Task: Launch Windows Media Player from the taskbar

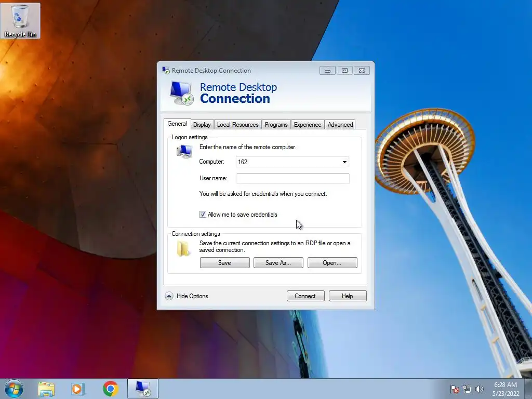Action: click(x=78, y=389)
